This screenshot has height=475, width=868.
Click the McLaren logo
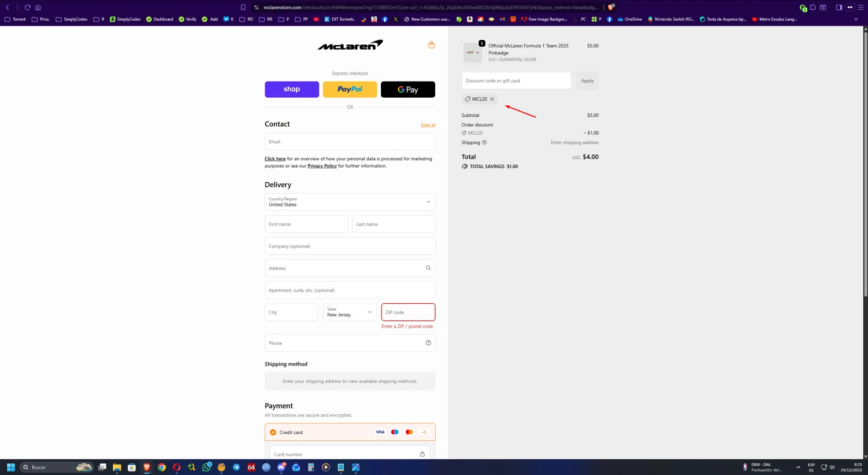pyautogui.click(x=350, y=45)
